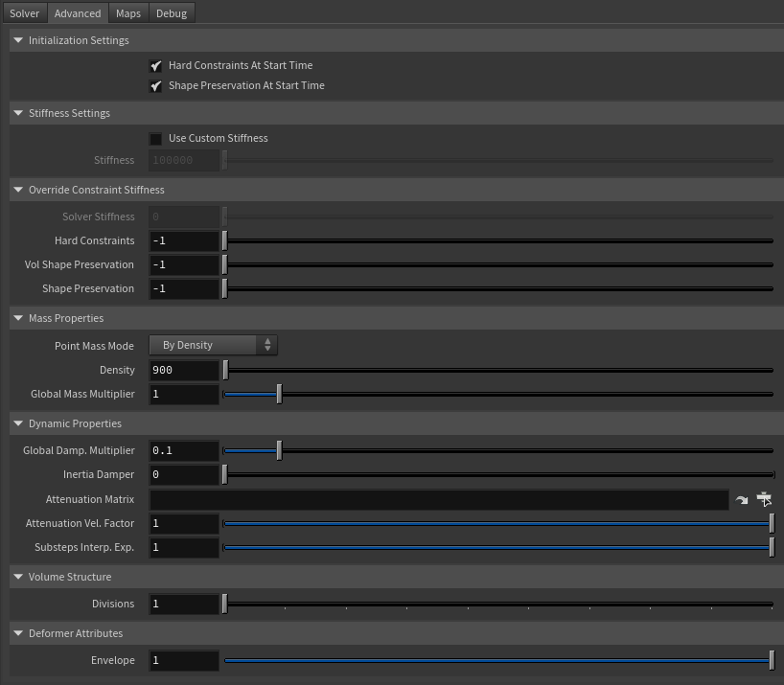Open the Maps tab
The image size is (784, 685).
pyautogui.click(x=127, y=12)
